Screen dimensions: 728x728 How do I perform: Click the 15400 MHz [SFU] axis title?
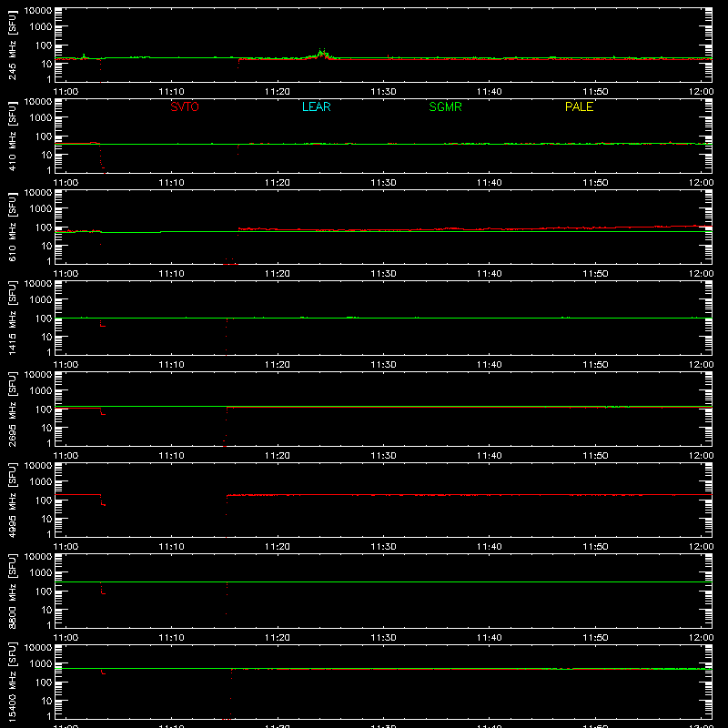click(13, 682)
